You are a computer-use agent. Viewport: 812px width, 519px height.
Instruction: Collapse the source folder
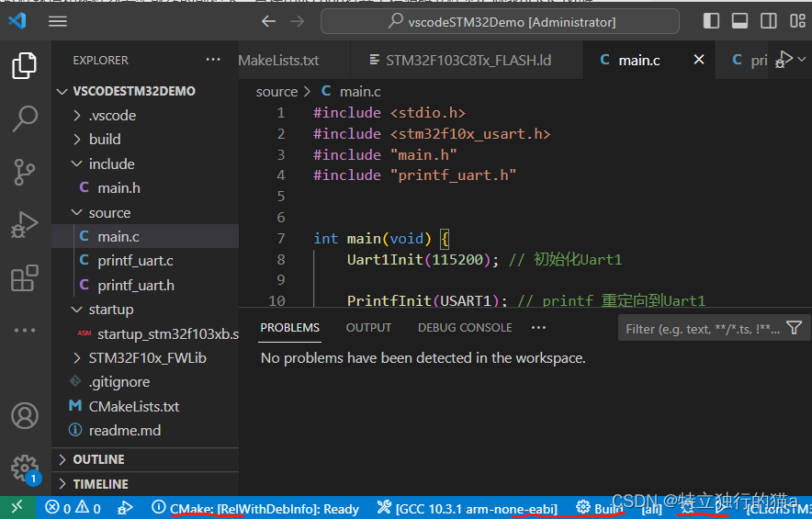coord(145,212)
